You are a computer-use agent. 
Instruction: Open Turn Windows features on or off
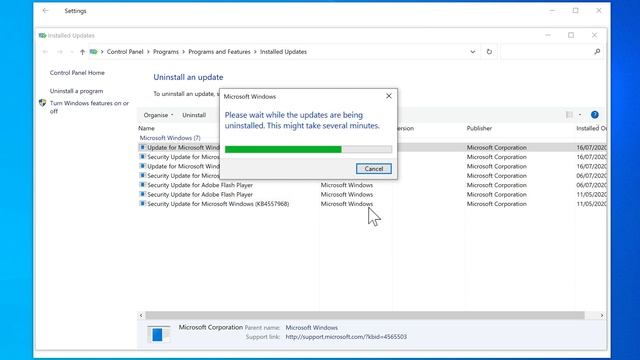(89, 107)
